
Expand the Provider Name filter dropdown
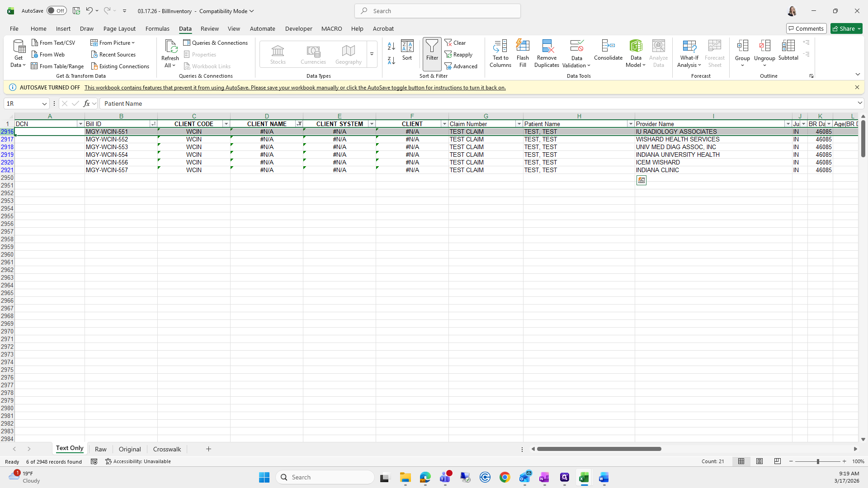pyautogui.click(x=788, y=124)
